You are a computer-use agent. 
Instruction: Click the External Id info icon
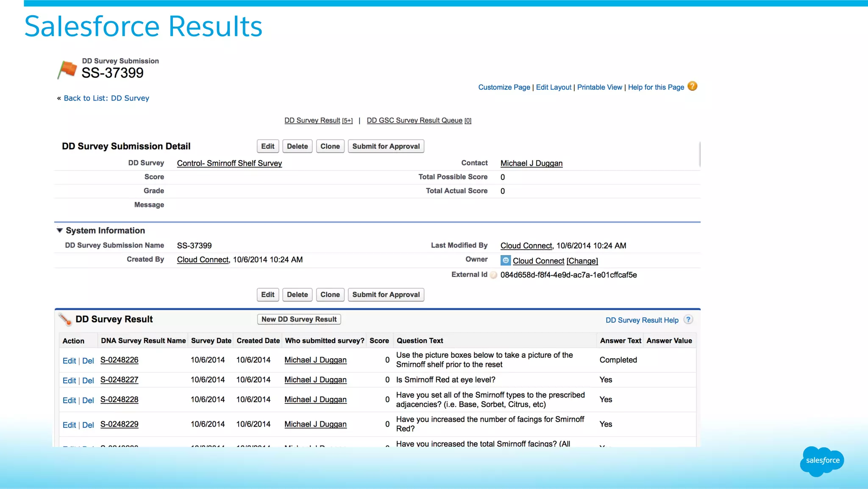pyautogui.click(x=493, y=275)
